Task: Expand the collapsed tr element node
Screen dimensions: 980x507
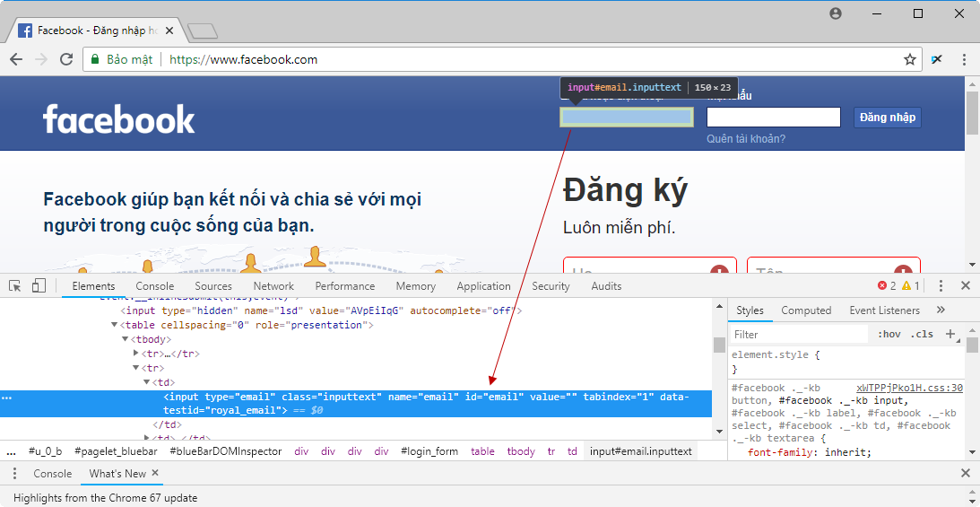Action: pos(136,354)
